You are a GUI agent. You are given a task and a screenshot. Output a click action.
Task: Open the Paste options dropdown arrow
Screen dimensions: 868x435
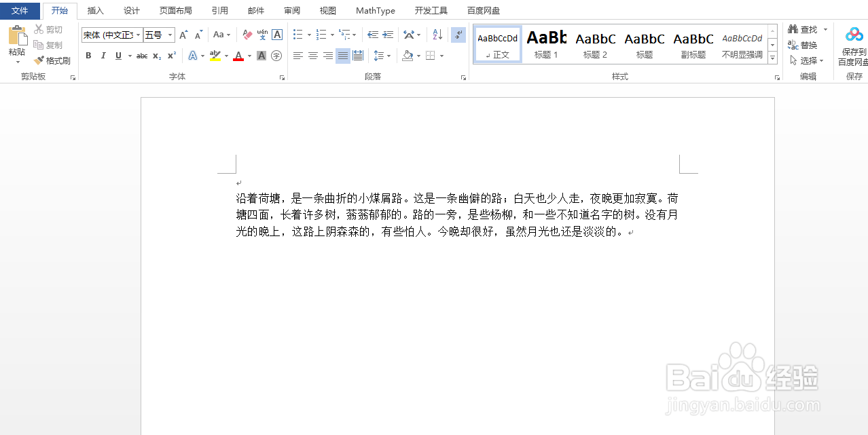point(17,62)
